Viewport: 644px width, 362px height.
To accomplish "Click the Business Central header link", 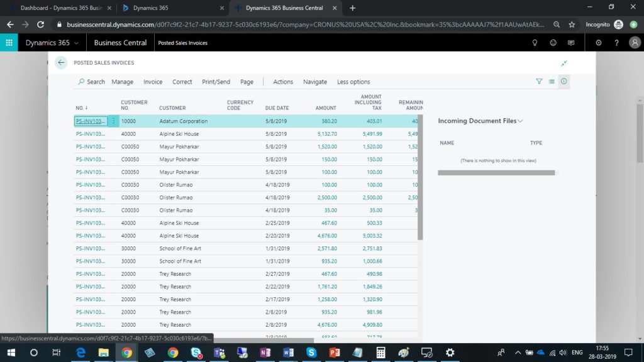I will tap(120, 43).
